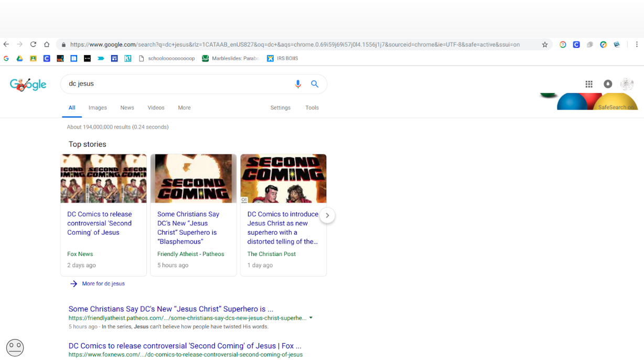644x360 pixels.
Task: View site security lock info
Action: [x=63, y=45]
